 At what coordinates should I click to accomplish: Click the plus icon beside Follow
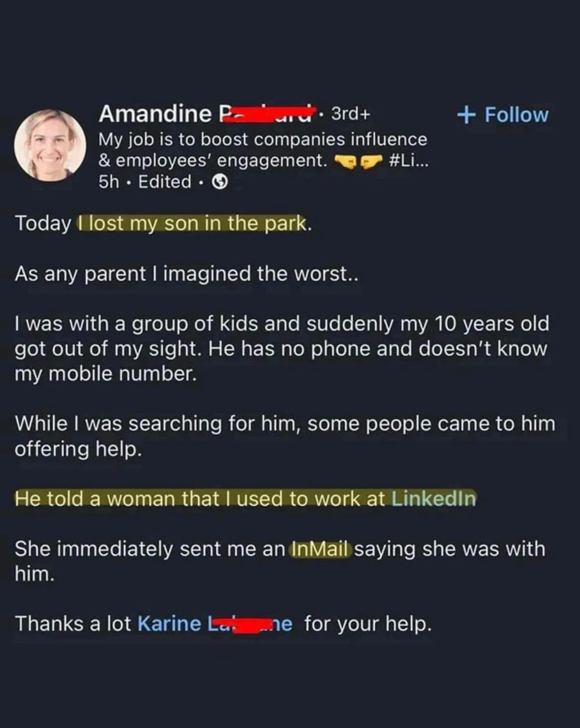[x=465, y=115]
